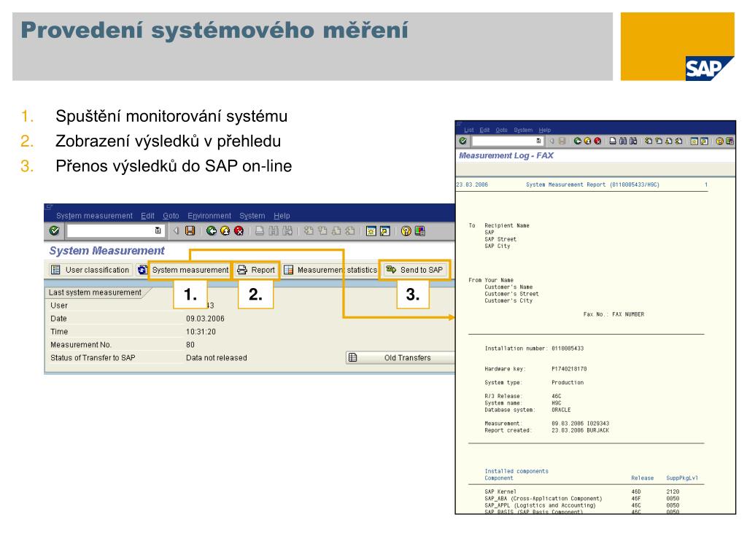Screen dimensions: 747x560
Task: Click the green Enter checkmark in System Measurement toolbar
Action: 54,231
